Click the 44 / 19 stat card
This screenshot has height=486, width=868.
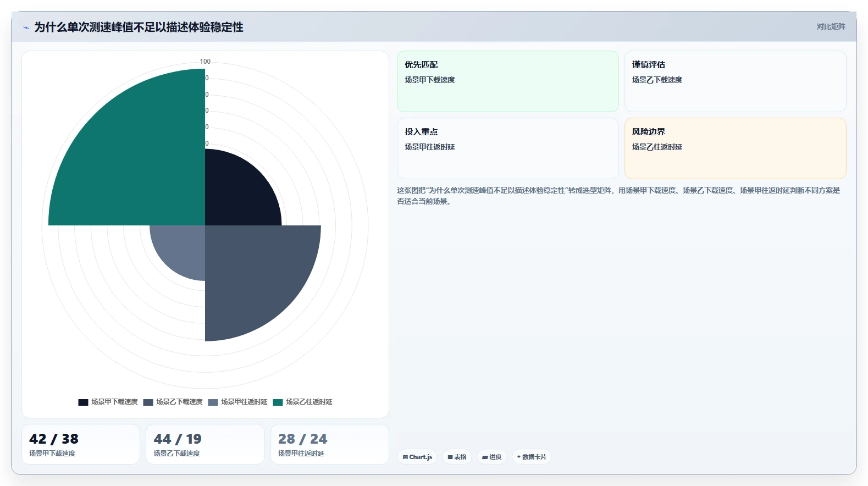tap(205, 444)
